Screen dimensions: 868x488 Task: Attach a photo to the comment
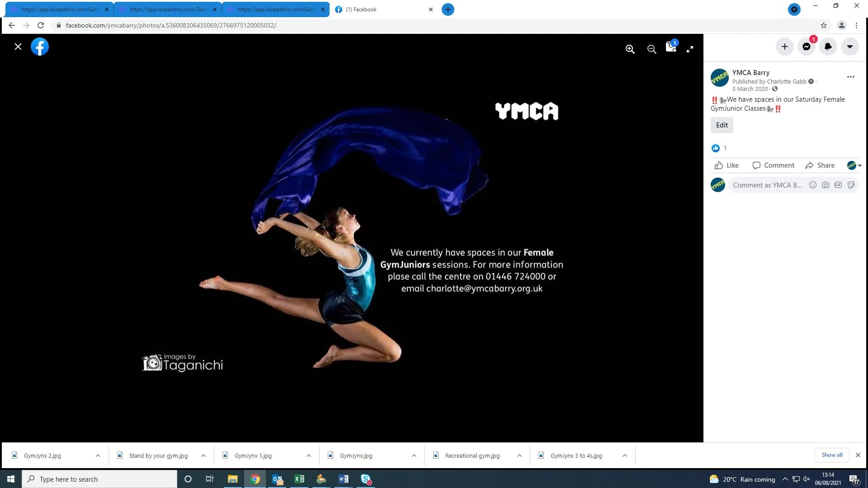point(826,185)
